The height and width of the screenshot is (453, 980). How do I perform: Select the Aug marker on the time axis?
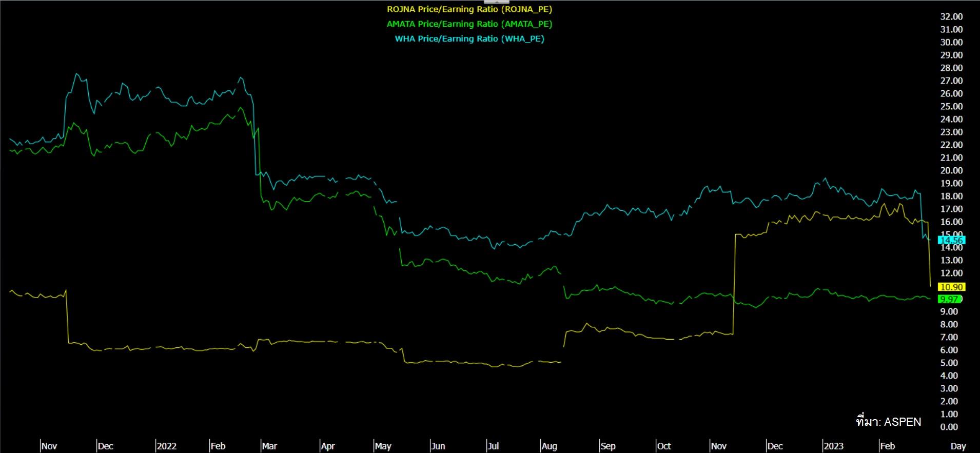549,446
